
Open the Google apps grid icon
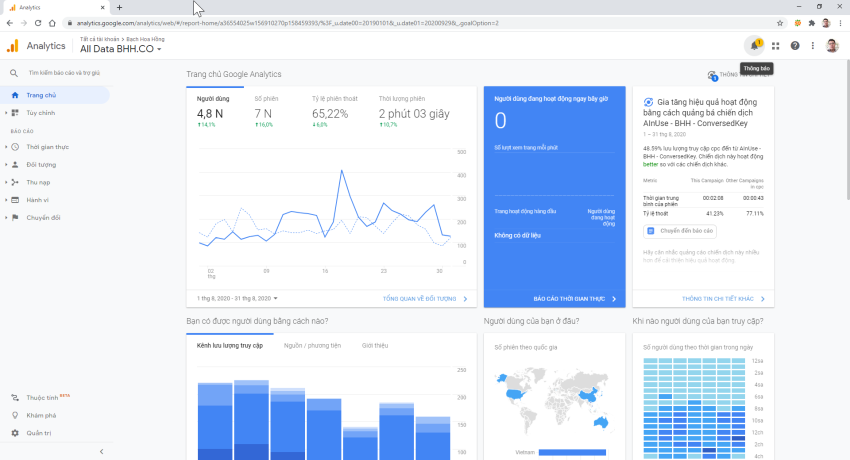click(x=776, y=46)
